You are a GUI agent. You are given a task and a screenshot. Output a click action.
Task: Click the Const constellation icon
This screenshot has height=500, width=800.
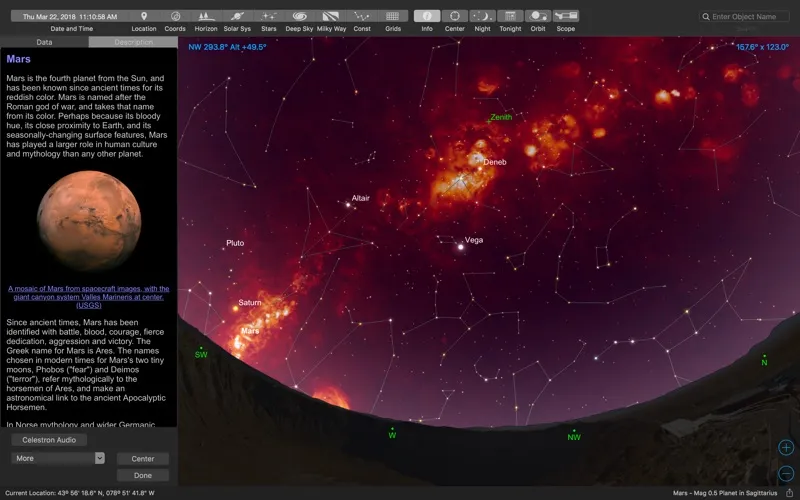tap(361, 16)
